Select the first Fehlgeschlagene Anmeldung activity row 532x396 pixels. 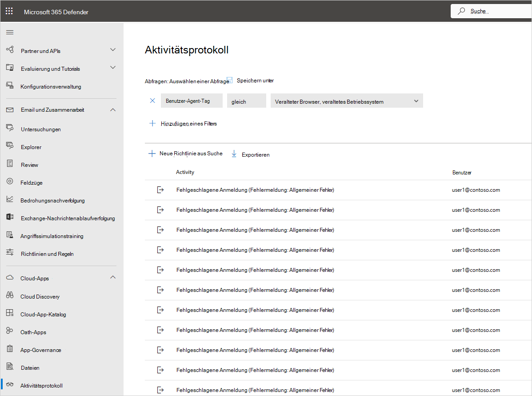255,190
